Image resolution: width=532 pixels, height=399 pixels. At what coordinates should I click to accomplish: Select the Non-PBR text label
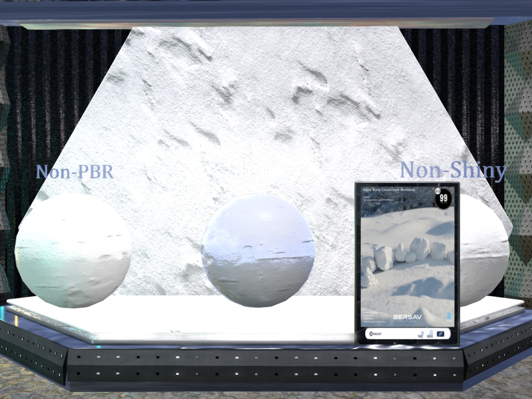point(74,171)
